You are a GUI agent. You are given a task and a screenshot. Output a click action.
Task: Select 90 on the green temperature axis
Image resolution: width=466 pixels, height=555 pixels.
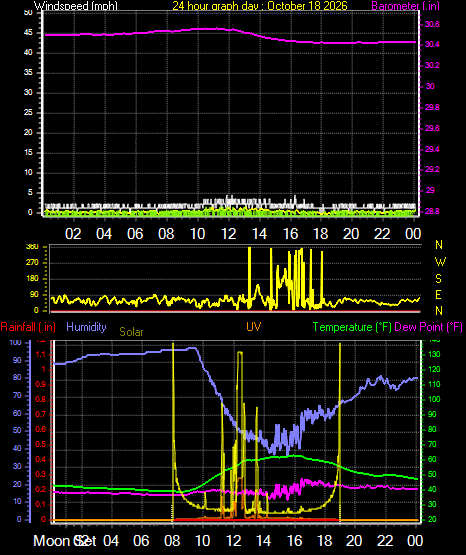(432, 414)
